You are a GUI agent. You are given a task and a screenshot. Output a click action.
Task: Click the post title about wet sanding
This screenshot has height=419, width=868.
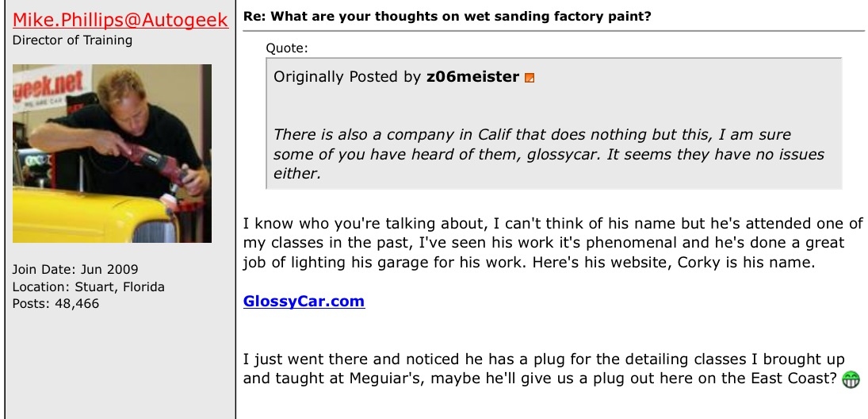coord(447,16)
